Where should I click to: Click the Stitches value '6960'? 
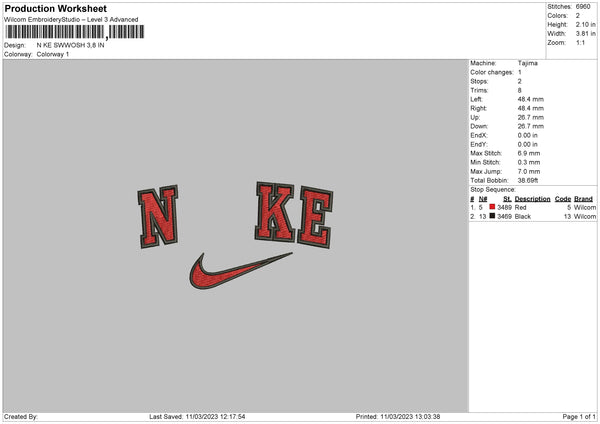(x=583, y=7)
